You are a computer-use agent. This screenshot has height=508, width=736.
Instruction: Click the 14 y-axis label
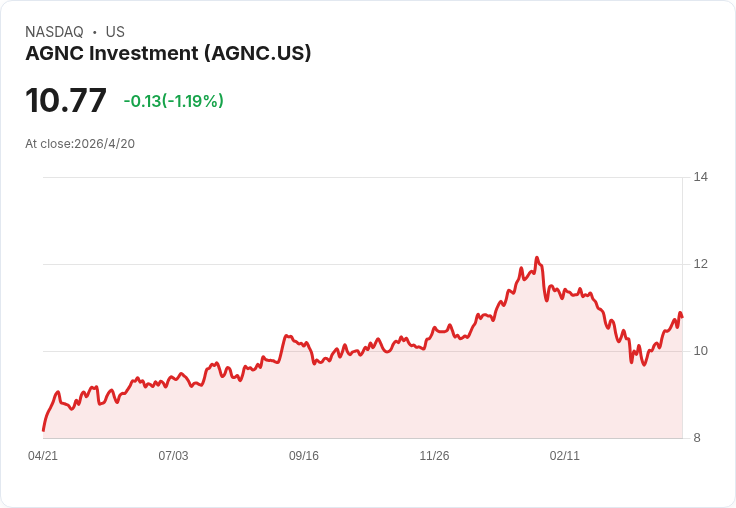(701, 177)
